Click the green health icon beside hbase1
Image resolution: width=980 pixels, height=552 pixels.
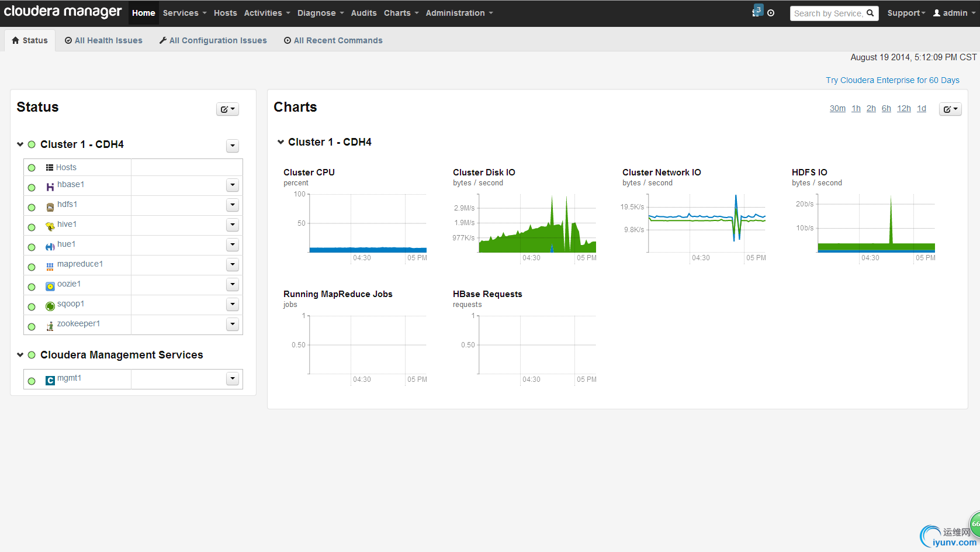tap(32, 188)
